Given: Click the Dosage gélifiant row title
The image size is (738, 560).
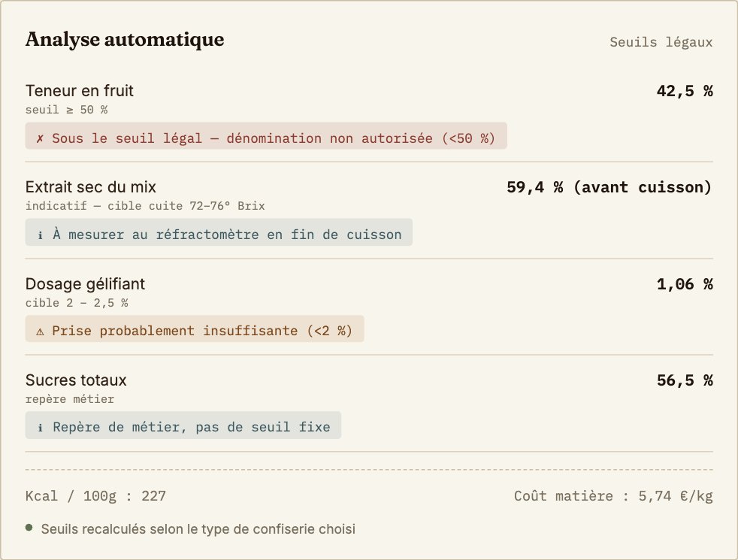Looking at the screenshot, I should (85, 284).
